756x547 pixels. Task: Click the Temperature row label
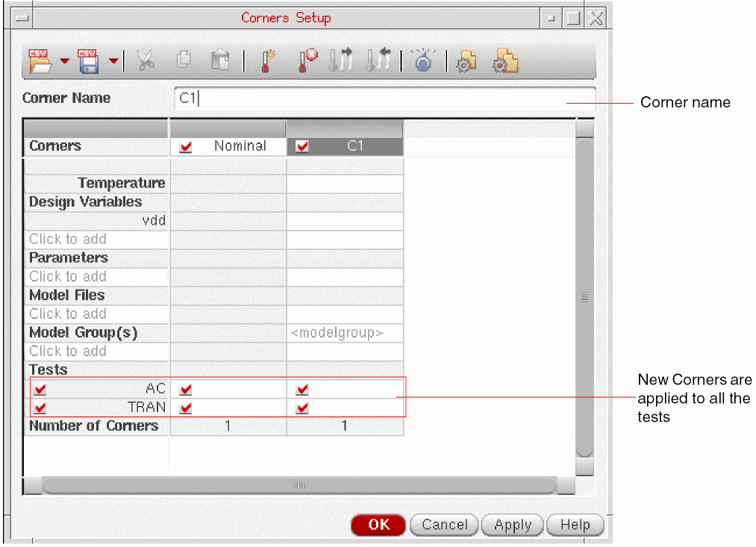[x=96, y=184]
